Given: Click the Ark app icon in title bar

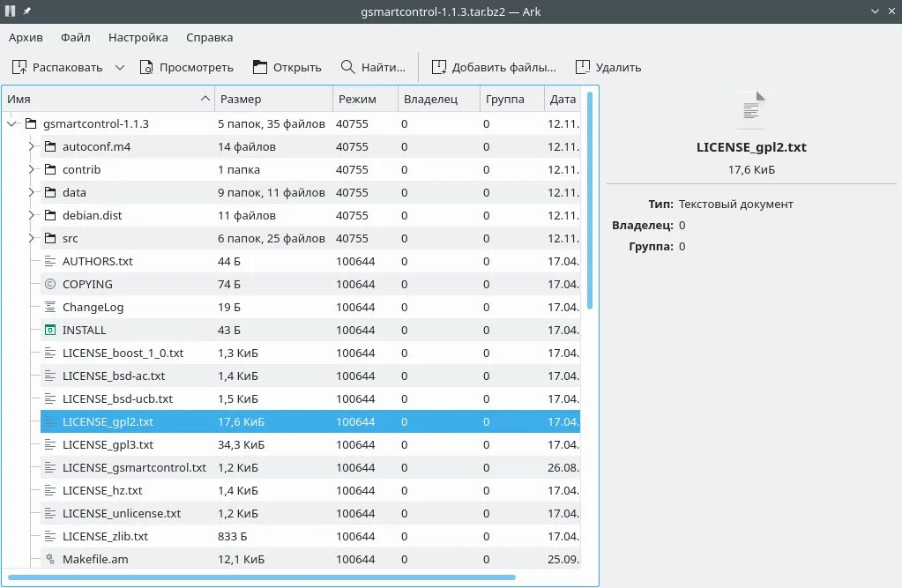Looking at the screenshot, I should 10,11.
